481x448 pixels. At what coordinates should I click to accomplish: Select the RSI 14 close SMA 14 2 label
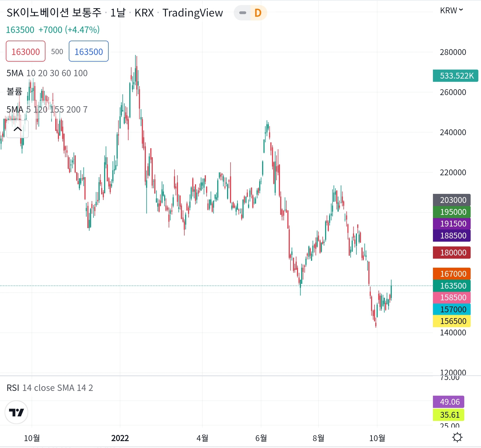(50, 388)
